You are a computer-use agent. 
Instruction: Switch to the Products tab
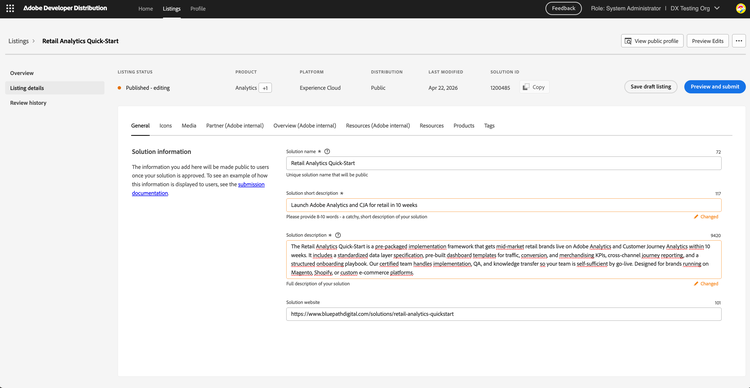tap(464, 126)
